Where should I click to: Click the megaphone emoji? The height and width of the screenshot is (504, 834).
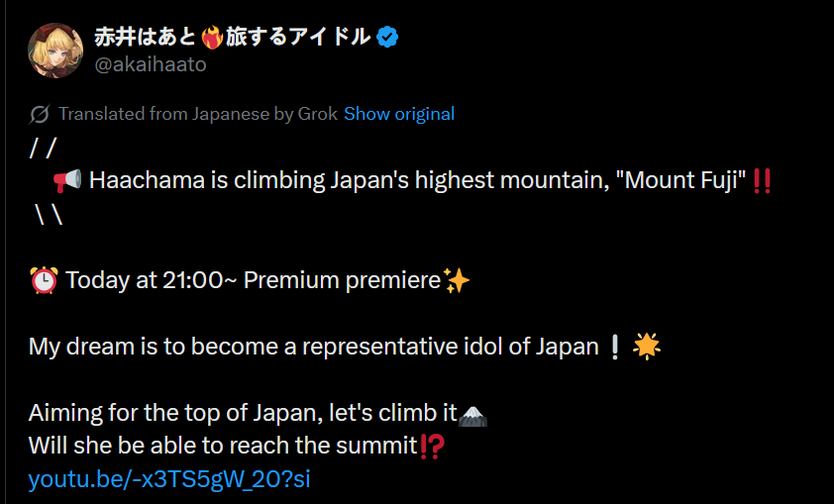coord(67,181)
